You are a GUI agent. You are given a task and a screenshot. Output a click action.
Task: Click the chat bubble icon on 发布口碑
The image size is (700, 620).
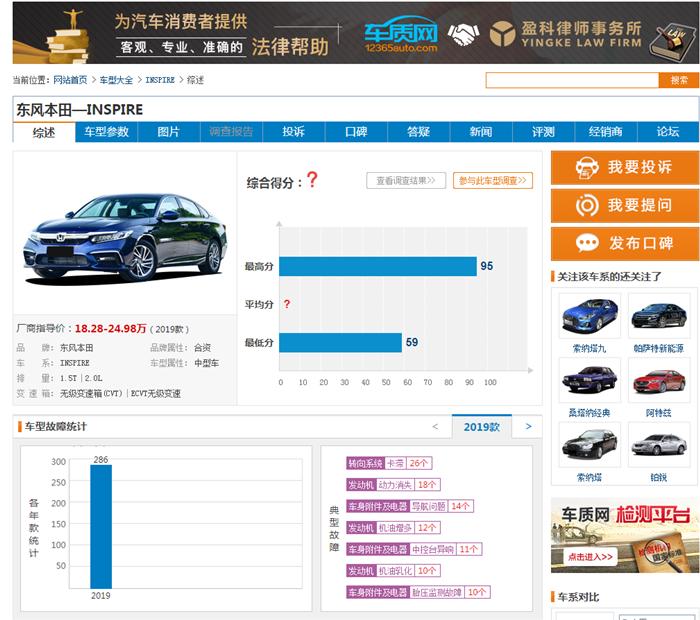point(587,243)
